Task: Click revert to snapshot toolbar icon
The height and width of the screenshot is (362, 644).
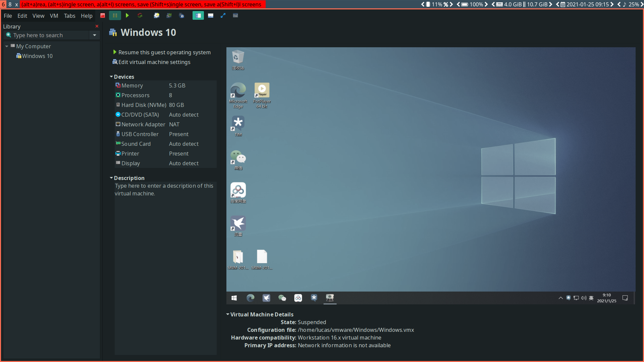Action: [x=169, y=15]
